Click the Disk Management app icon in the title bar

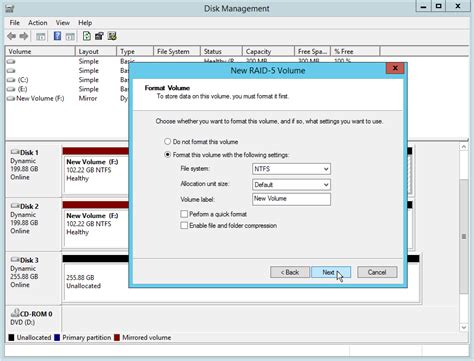point(10,8)
